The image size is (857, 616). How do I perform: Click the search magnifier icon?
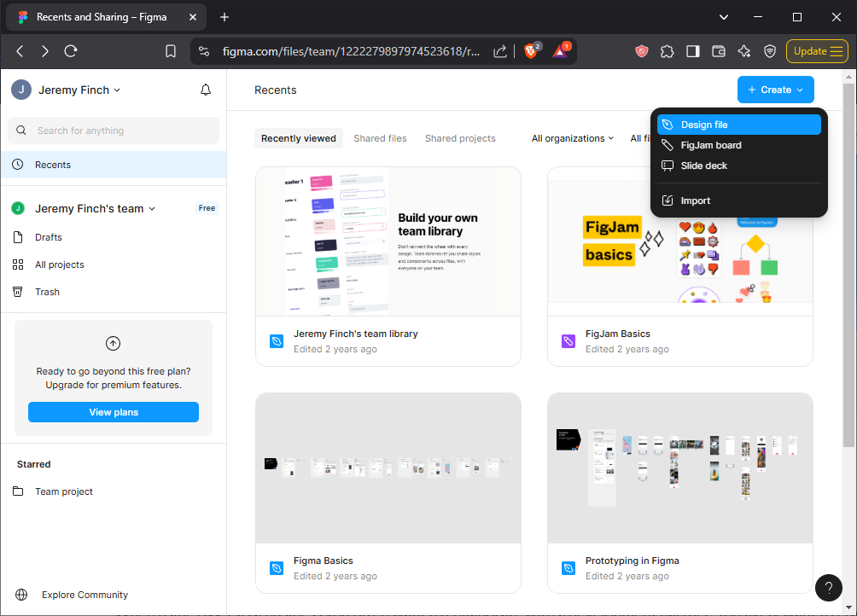click(21, 131)
